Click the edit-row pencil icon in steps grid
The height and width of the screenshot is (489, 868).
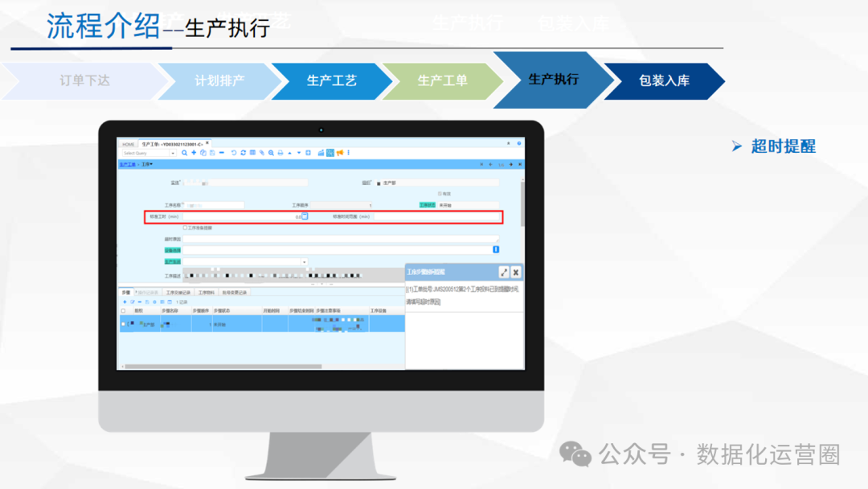pyautogui.click(x=133, y=302)
